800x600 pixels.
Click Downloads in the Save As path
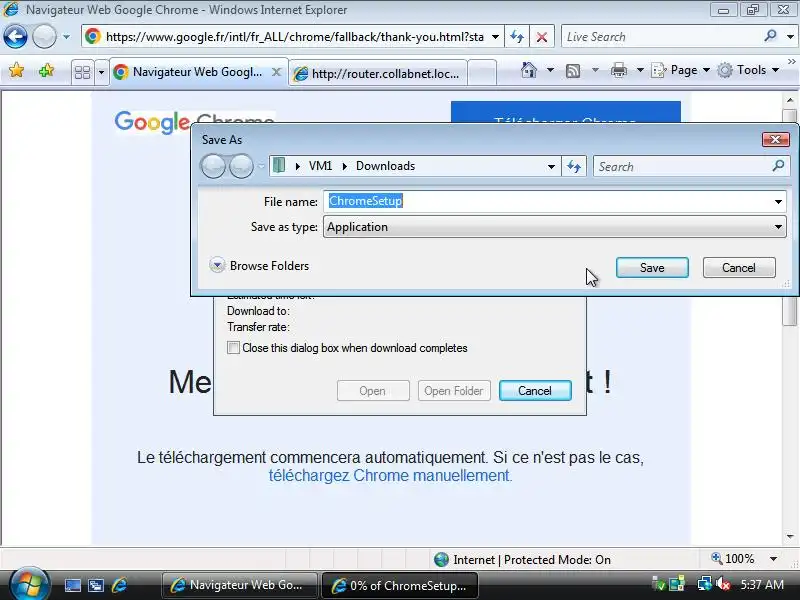pos(386,166)
